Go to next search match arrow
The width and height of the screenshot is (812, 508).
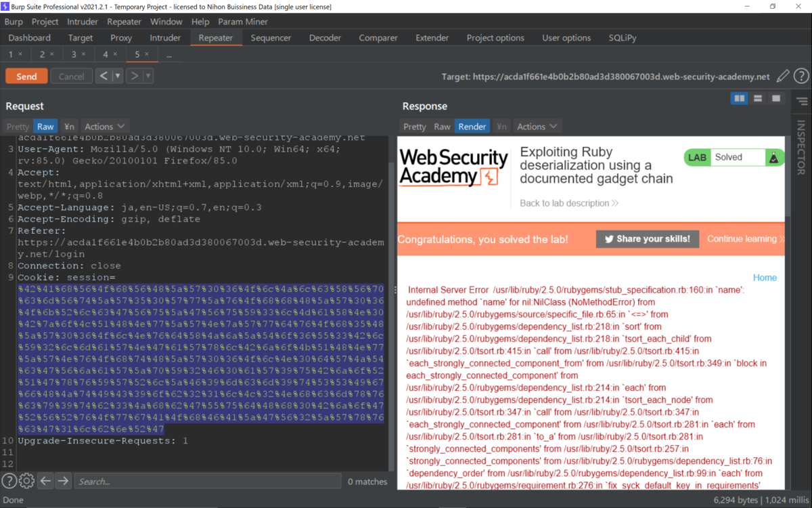(63, 481)
